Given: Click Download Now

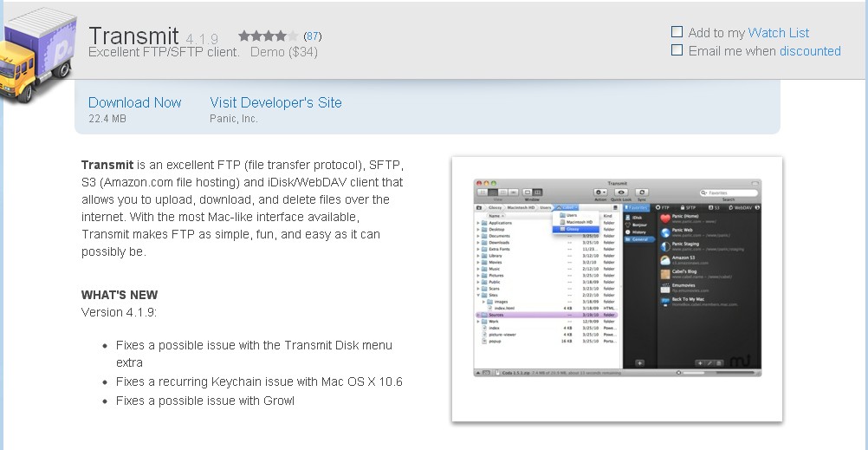Looking at the screenshot, I should pyautogui.click(x=134, y=102).
